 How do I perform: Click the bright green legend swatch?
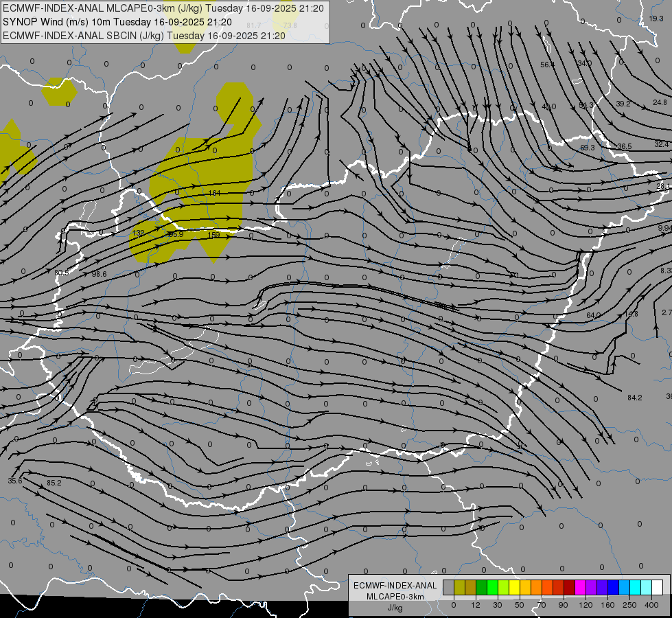(x=493, y=587)
